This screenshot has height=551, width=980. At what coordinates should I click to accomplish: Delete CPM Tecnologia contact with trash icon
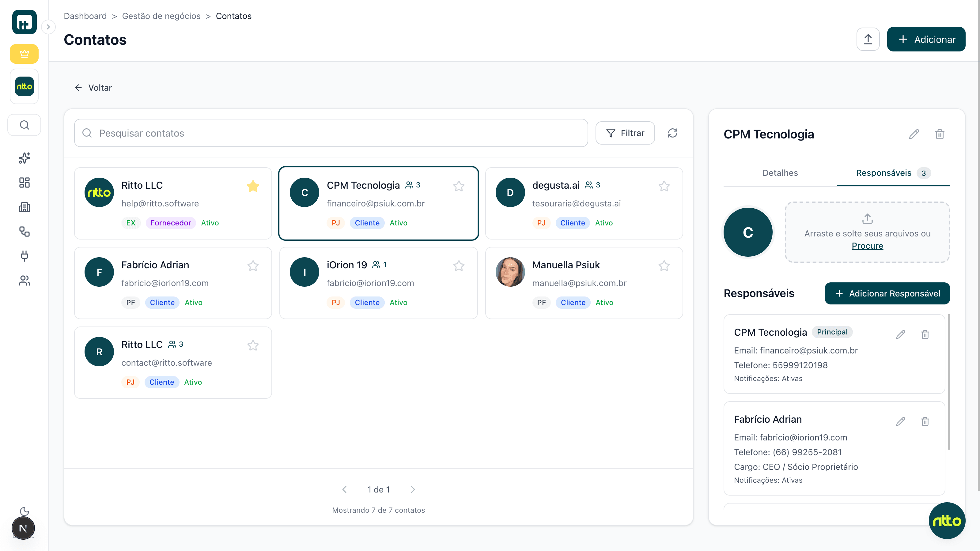point(939,134)
